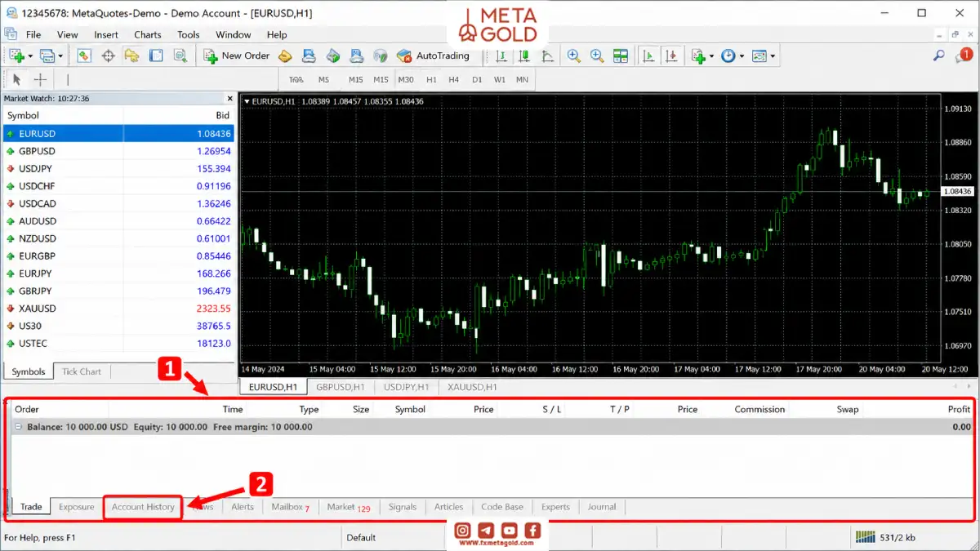Open MetaEditor via the yellow book icon
980x551 pixels.
(x=285, y=56)
